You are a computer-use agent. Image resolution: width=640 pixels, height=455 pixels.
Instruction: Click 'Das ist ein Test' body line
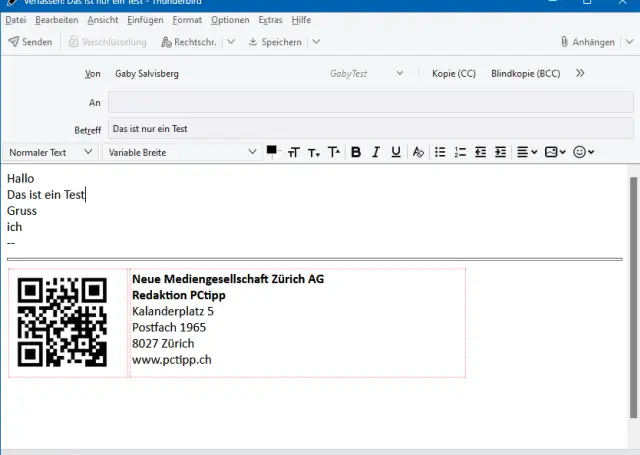point(46,195)
